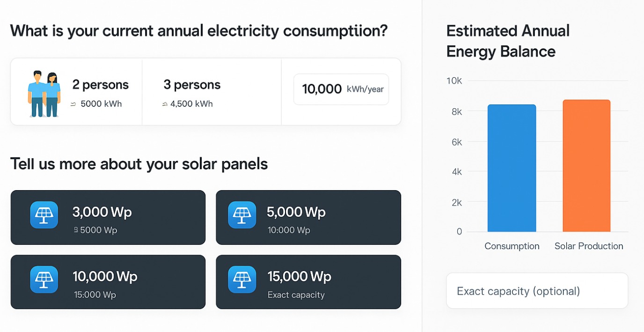644x332 pixels.
Task: Click the orange Solar Production bar
Action: pos(586,166)
